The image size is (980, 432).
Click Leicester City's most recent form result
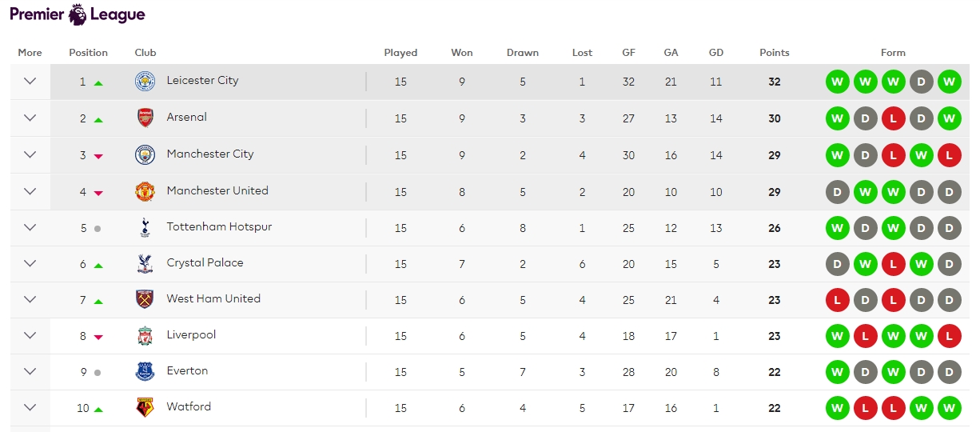pos(949,82)
